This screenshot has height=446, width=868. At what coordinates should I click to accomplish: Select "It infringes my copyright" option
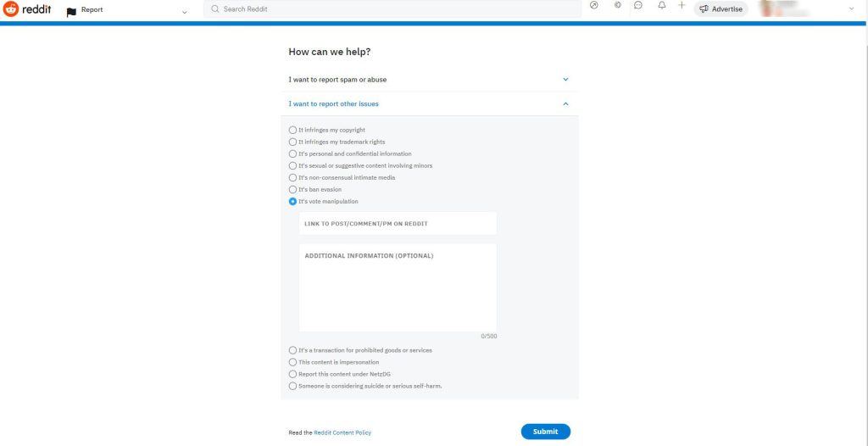(x=293, y=130)
